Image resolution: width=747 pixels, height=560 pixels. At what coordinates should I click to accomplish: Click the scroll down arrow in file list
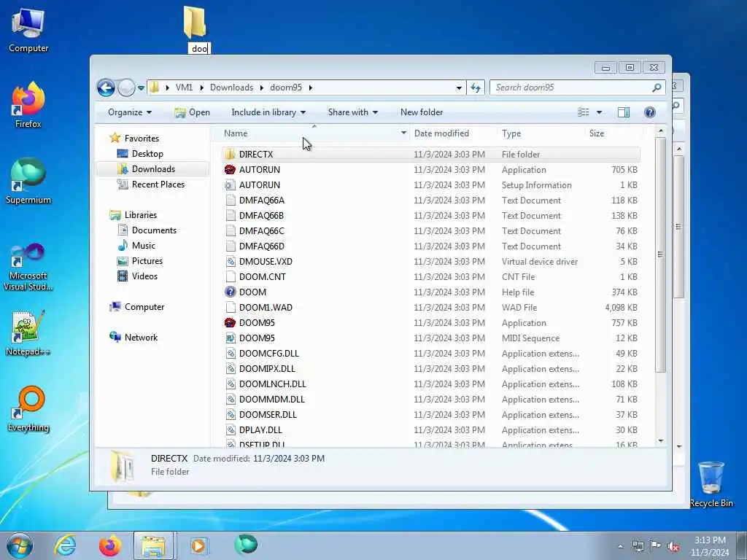coord(660,441)
